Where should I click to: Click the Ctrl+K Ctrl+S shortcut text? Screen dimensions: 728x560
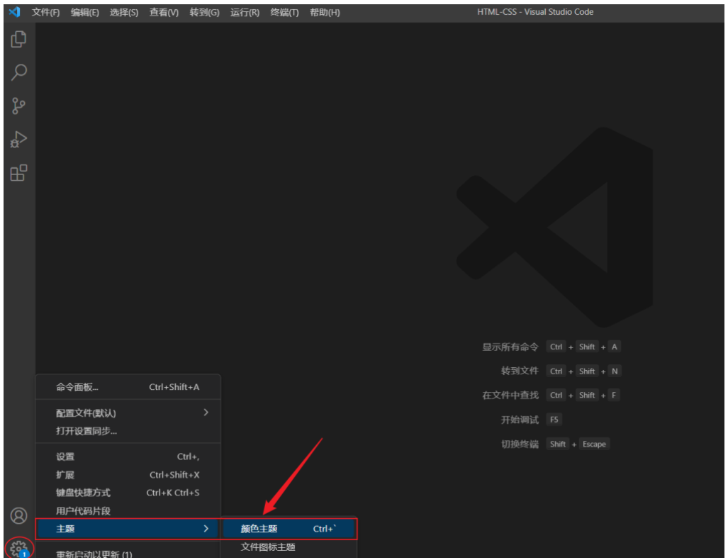[173, 493]
